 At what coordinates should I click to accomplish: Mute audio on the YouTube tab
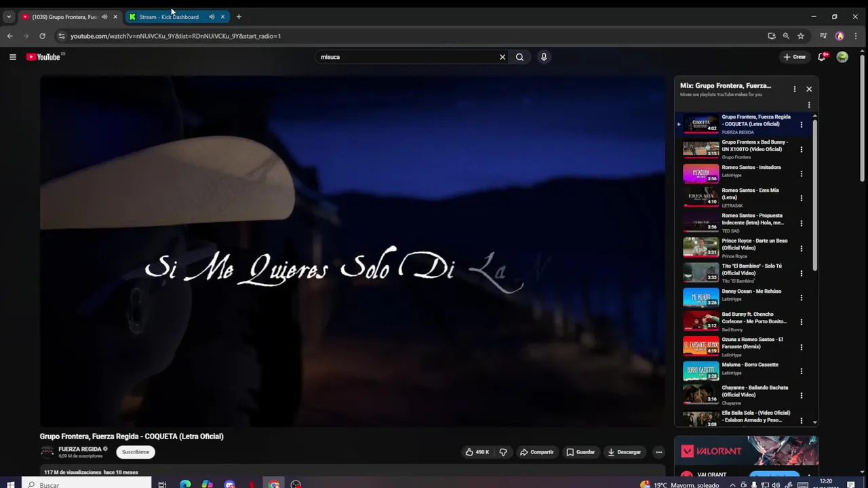(104, 17)
